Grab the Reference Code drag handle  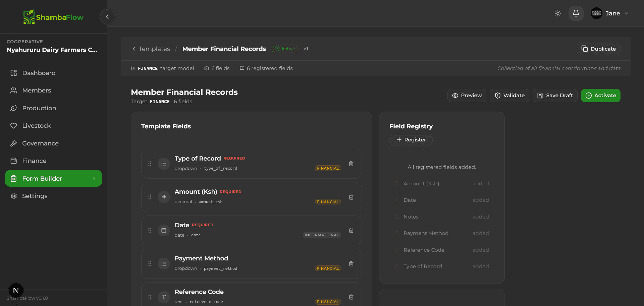pyautogui.click(x=150, y=297)
